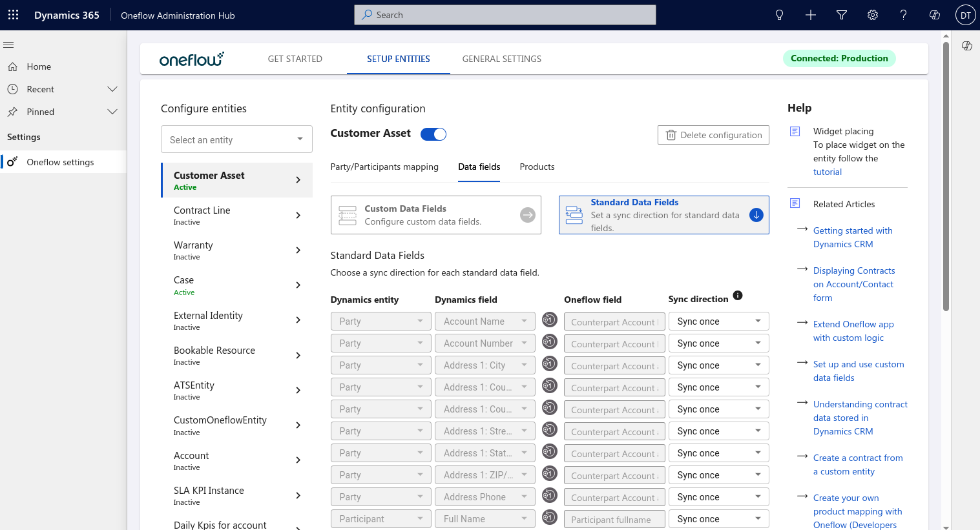Click the plus new record icon
The image size is (980, 530).
(811, 15)
